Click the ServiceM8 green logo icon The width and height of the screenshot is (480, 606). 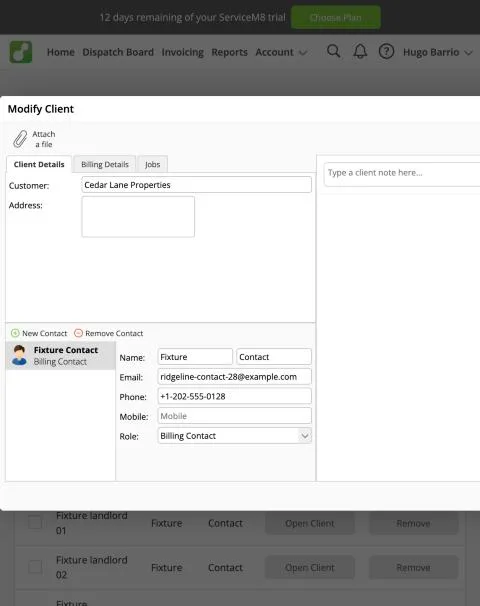coord(21,52)
